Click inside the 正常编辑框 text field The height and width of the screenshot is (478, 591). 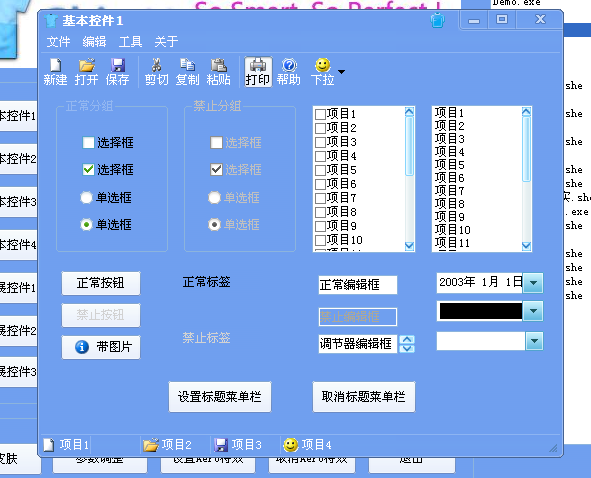358,285
